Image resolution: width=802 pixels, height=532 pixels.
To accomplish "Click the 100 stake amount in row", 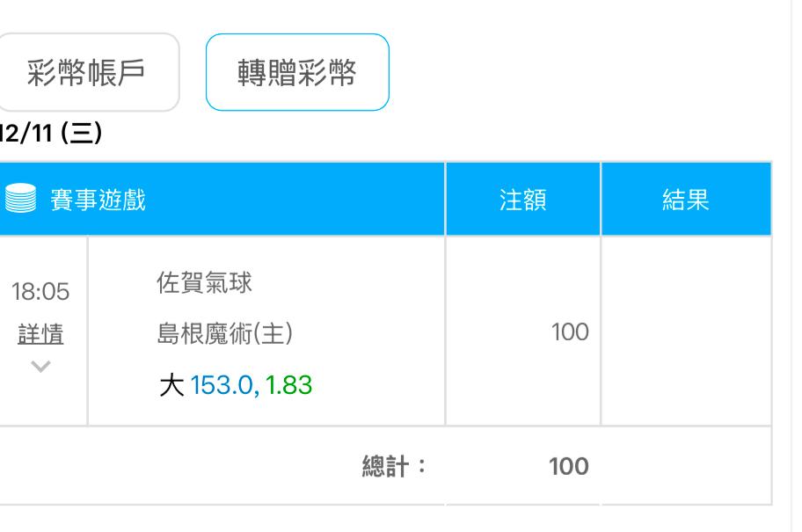I will (570, 332).
